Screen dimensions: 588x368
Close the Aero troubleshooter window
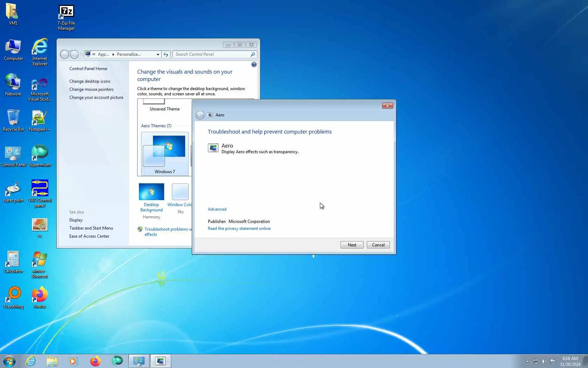pyautogui.click(x=387, y=105)
